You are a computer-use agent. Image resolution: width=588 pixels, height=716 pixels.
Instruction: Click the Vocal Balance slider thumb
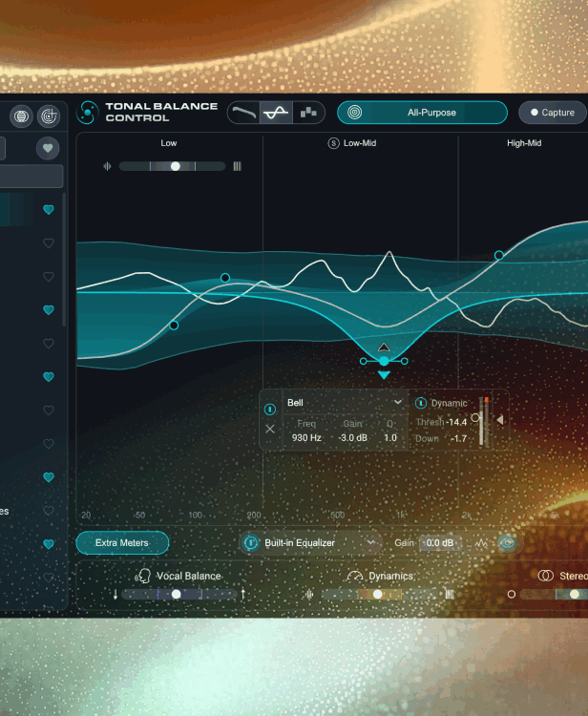tap(177, 594)
